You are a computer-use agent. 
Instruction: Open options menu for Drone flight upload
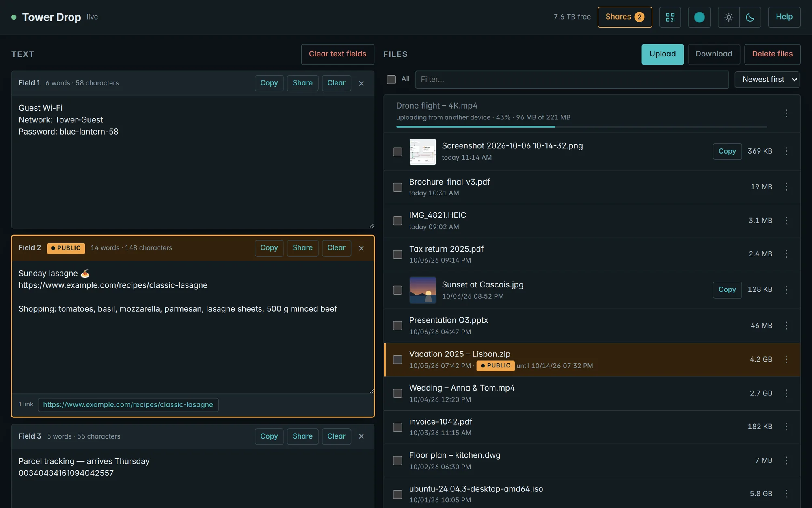(786, 113)
